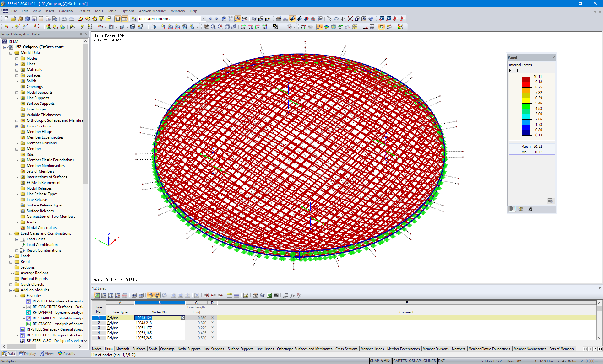Click the Undo arrow icon
Image resolution: width=603 pixels, height=364 pixels.
tap(64, 19)
